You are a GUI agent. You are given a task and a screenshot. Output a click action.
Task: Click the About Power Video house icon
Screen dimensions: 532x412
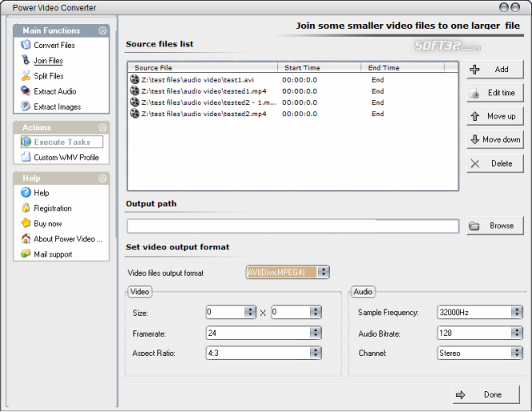pos(26,239)
